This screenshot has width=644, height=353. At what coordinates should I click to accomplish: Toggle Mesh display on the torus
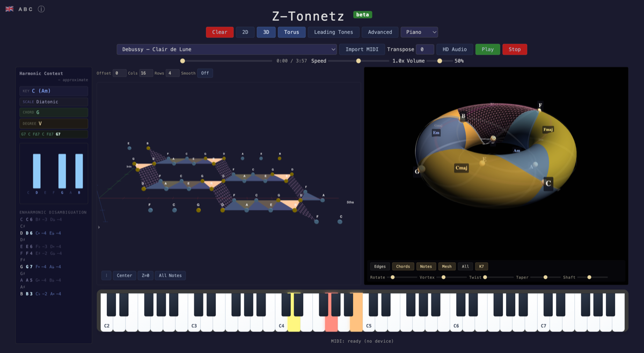(x=447, y=266)
